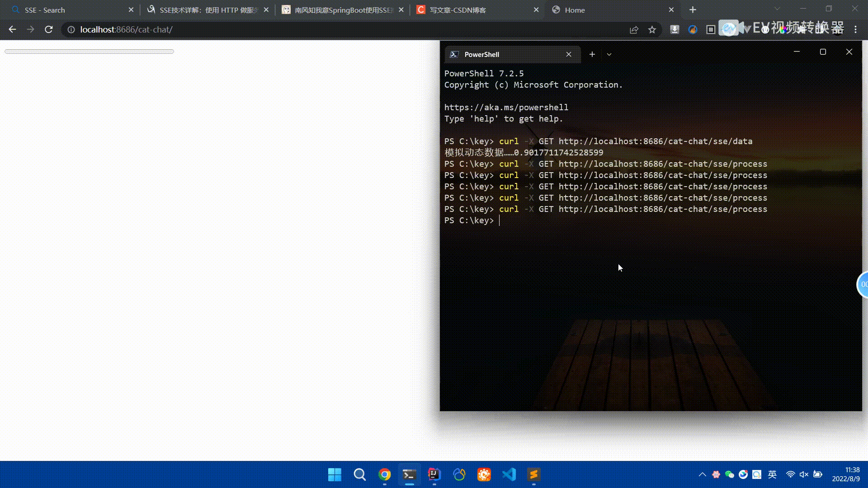Launch Visual Studio Code from taskbar
The image size is (868, 488).
click(509, 474)
